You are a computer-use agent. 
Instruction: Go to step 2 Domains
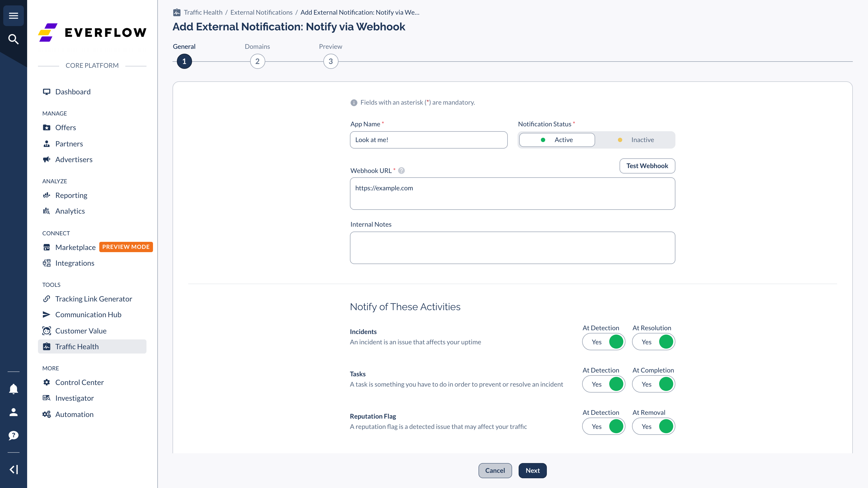257,61
